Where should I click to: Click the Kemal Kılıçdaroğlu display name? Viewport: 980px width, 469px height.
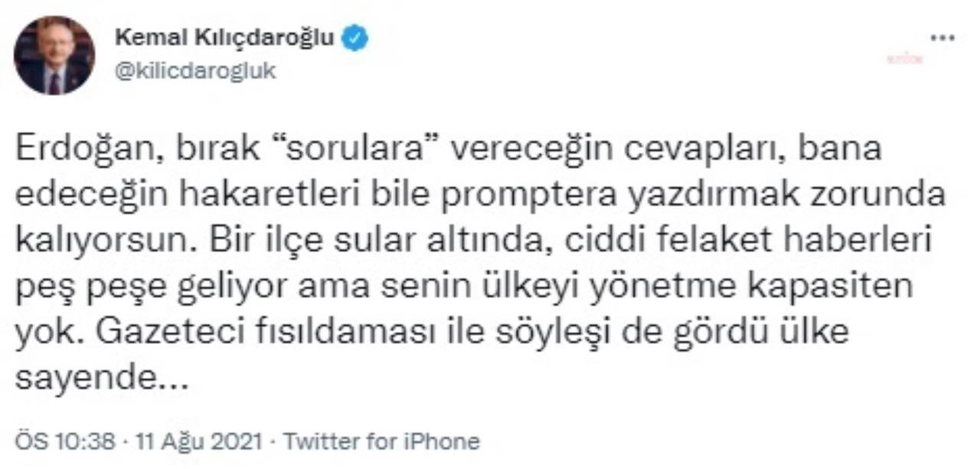pos(224,38)
